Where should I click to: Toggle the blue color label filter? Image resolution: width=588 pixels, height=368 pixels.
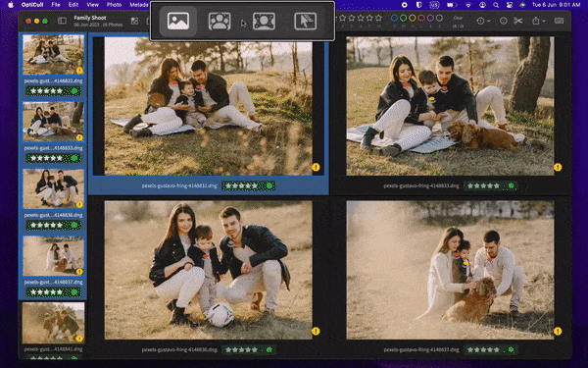click(x=394, y=18)
